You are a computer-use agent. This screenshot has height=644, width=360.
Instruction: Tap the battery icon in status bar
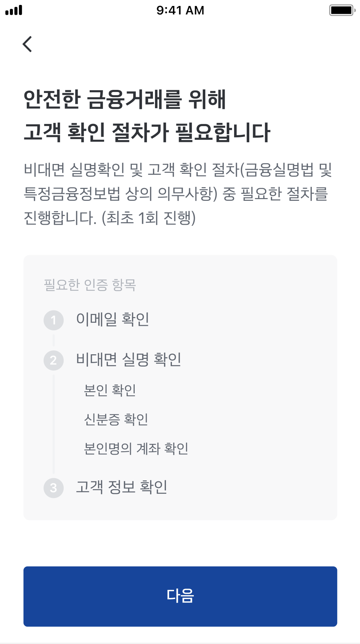[x=342, y=10]
